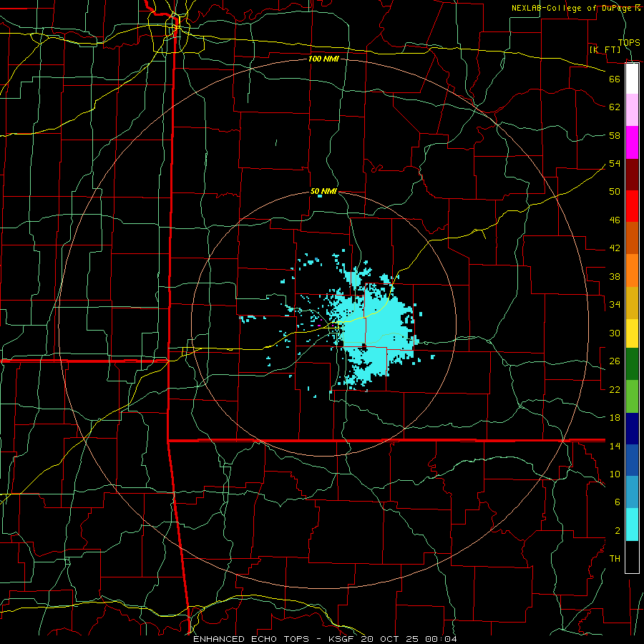
Task: Click the light pink legend swatch
Action: click(x=632, y=109)
